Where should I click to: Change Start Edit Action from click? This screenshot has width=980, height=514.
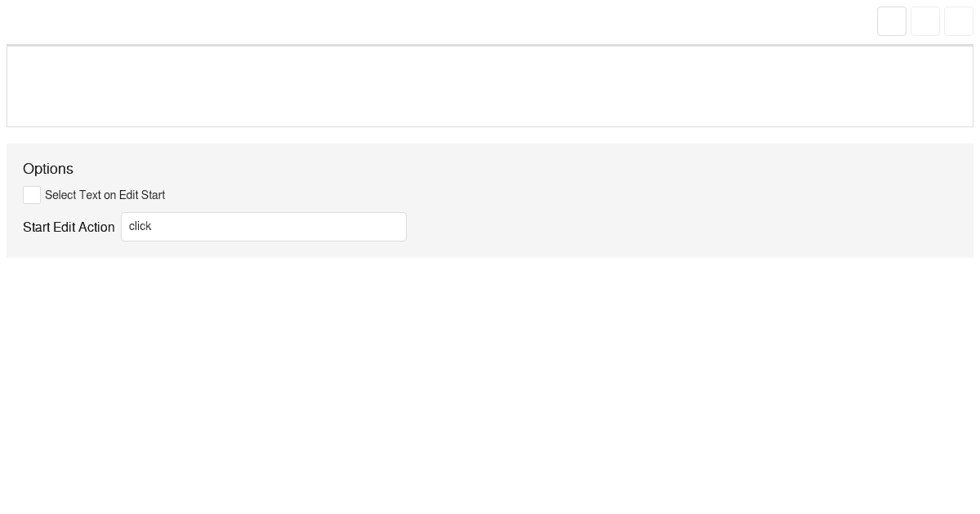point(264,227)
